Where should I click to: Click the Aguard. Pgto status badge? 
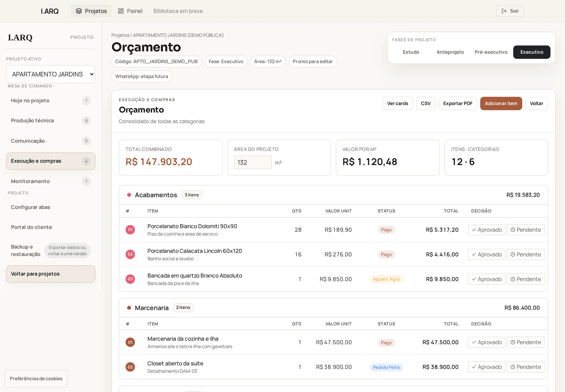tap(386, 279)
